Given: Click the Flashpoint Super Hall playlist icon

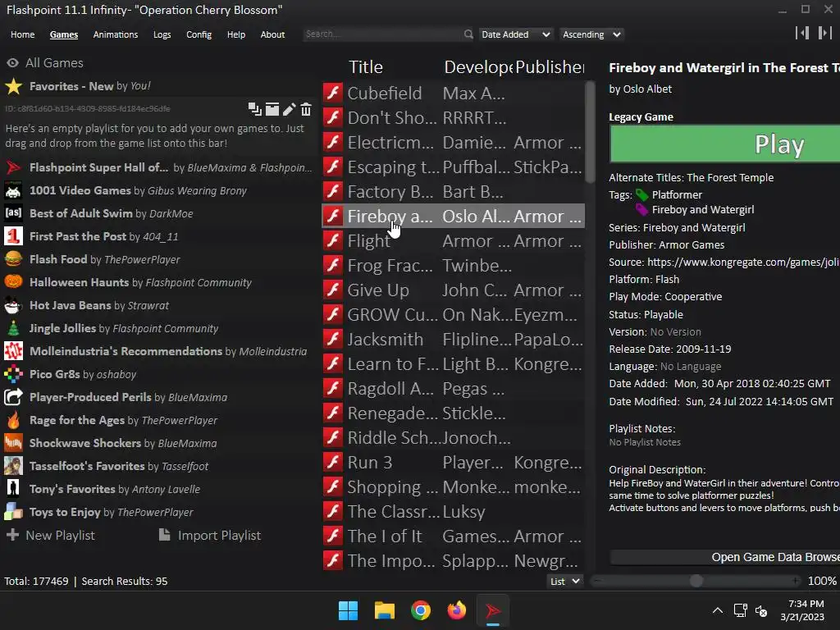Looking at the screenshot, I should click(x=13, y=167).
